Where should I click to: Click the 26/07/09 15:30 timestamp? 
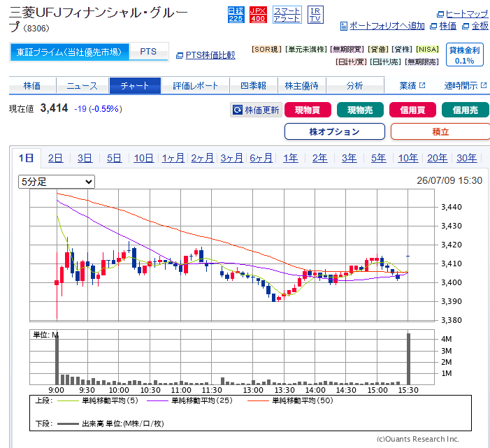[449, 180]
